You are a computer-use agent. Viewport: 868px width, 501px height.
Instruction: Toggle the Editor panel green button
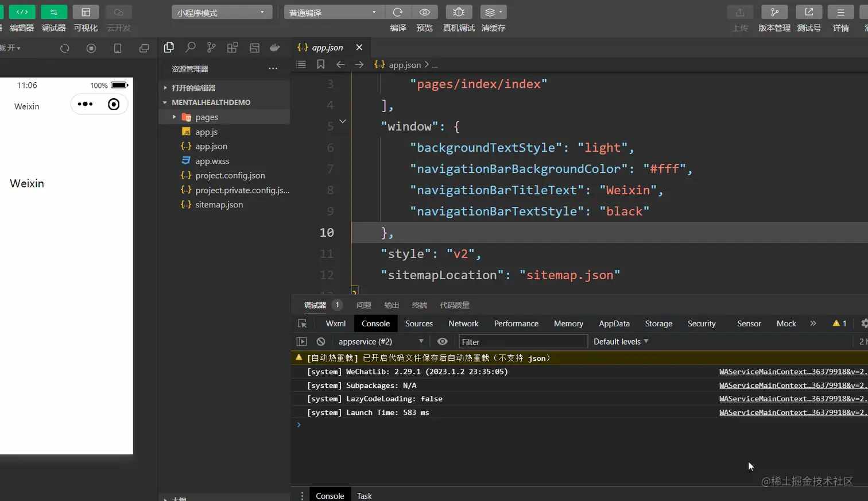pos(22,12)
